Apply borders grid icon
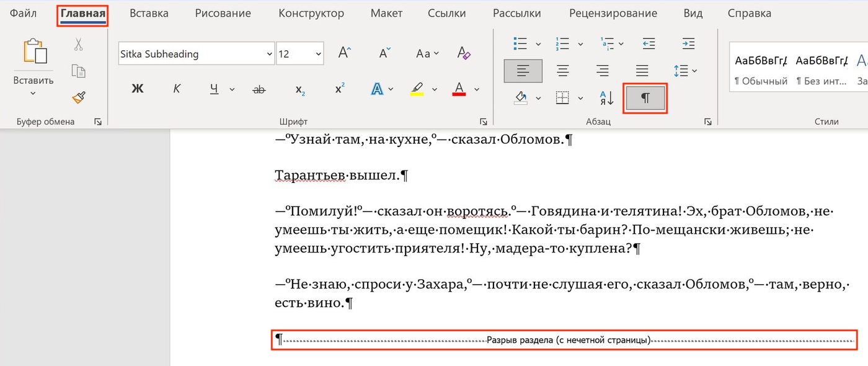Image resolution: width=868 pixels, height=366 pixels. 563,98
